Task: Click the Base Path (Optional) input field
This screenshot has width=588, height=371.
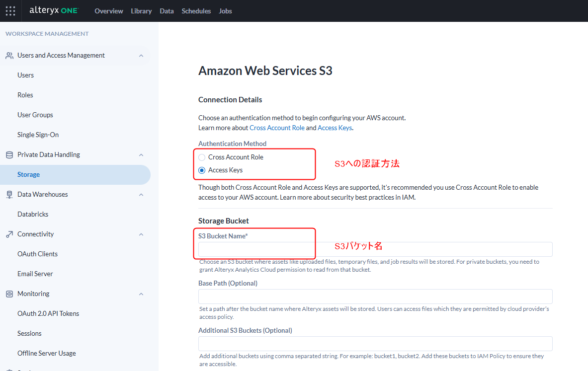Action: click(x=375, y=297)
